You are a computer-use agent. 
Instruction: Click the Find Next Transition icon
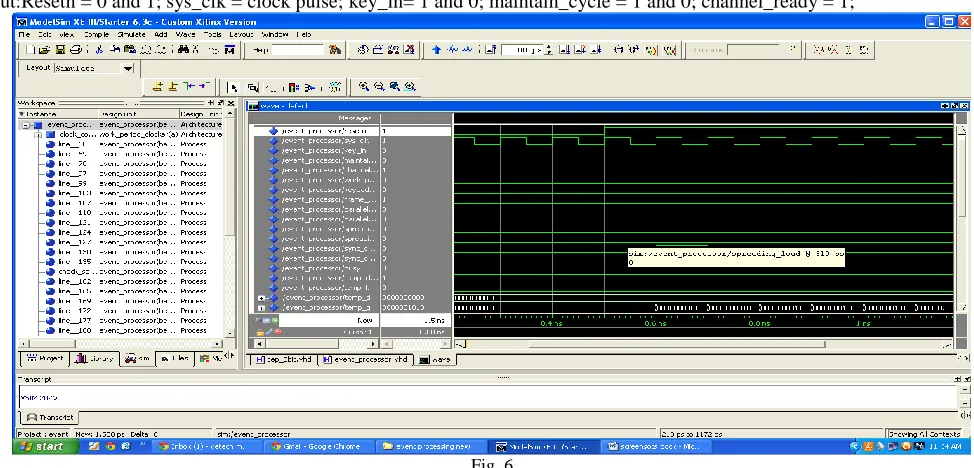[x=204, y=87]
